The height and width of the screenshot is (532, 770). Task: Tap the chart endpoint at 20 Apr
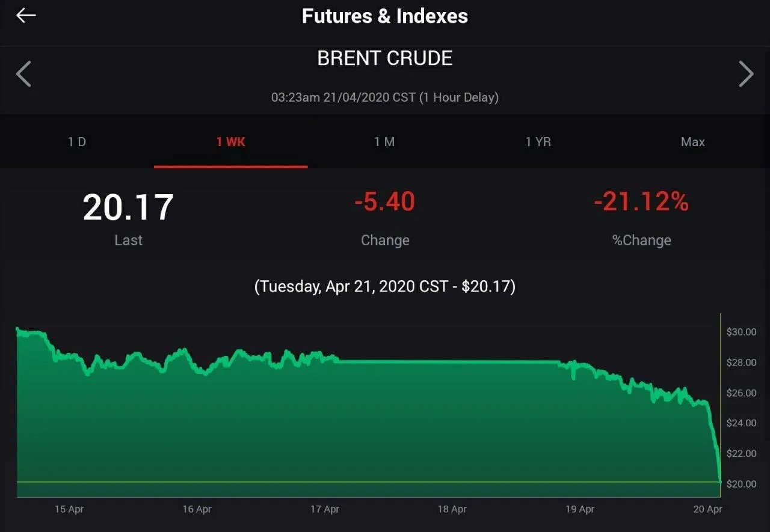(720, 482)
